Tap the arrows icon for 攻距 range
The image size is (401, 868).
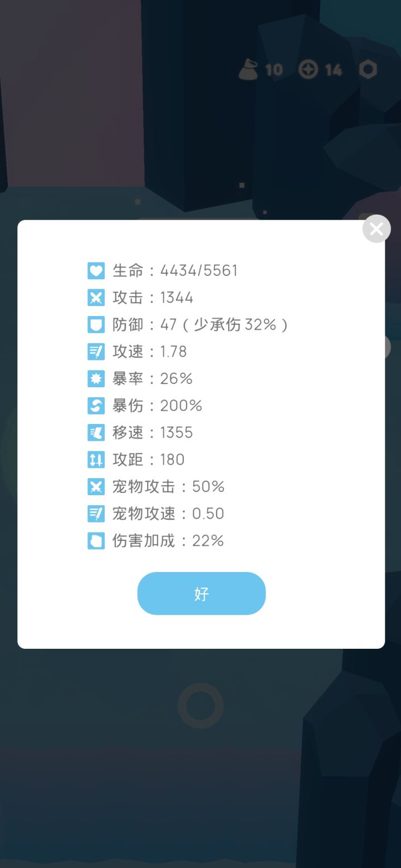coord(96,460)
